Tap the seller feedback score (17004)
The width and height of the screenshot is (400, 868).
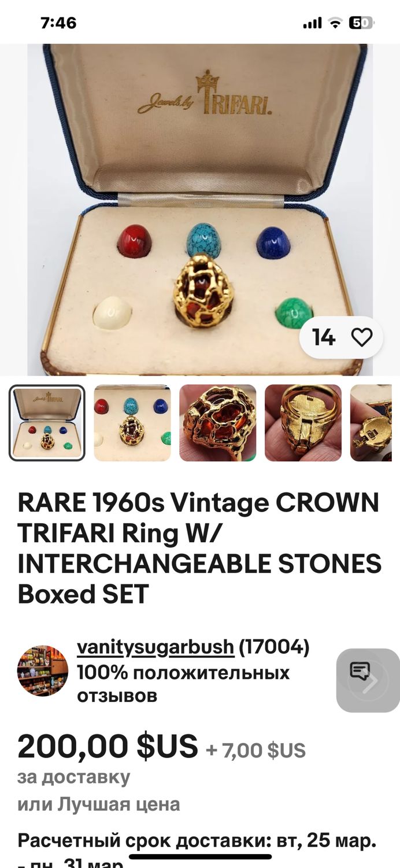pos(275,648)
